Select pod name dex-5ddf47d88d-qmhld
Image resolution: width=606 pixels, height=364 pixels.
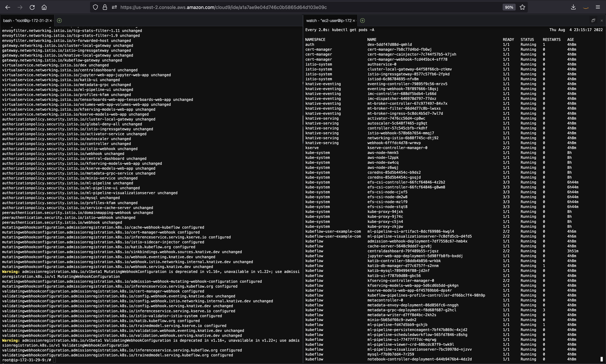[390, 44]
